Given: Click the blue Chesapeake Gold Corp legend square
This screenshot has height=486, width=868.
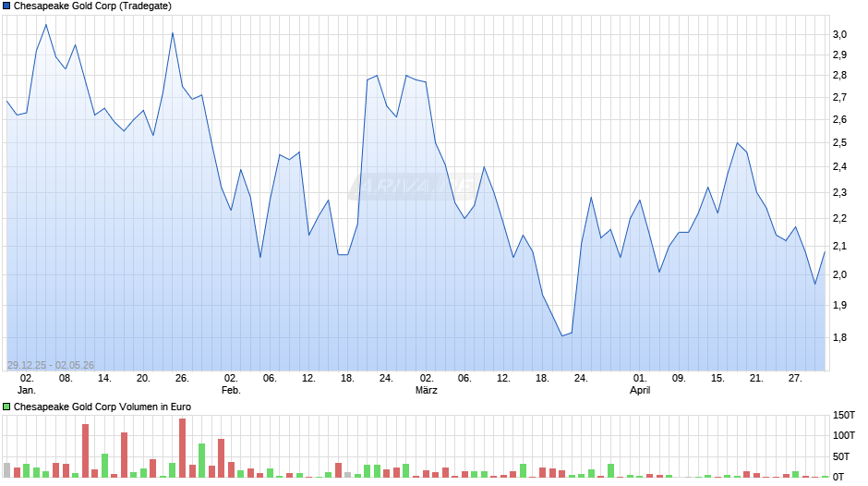Looking at the screenshot, I should pyautogui.click(x=6, y=6).
